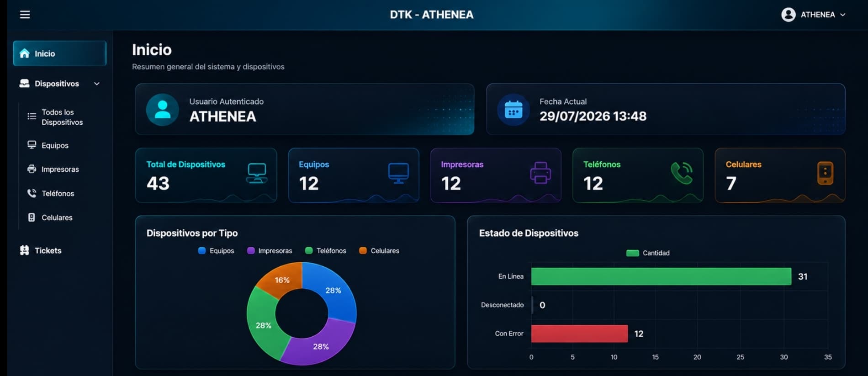Click the mobile icon beside Celulares in sidebar
Image resolution: width=868 pixels, height=376 pixels.
[x=32, y=217]
